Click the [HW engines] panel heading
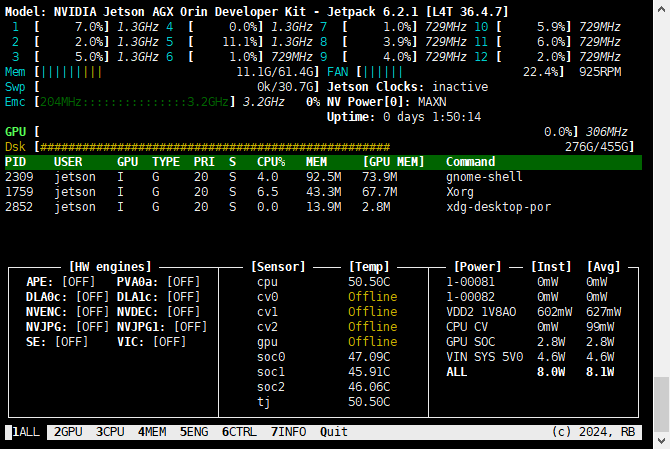The image size is (670, 449). 110,267
